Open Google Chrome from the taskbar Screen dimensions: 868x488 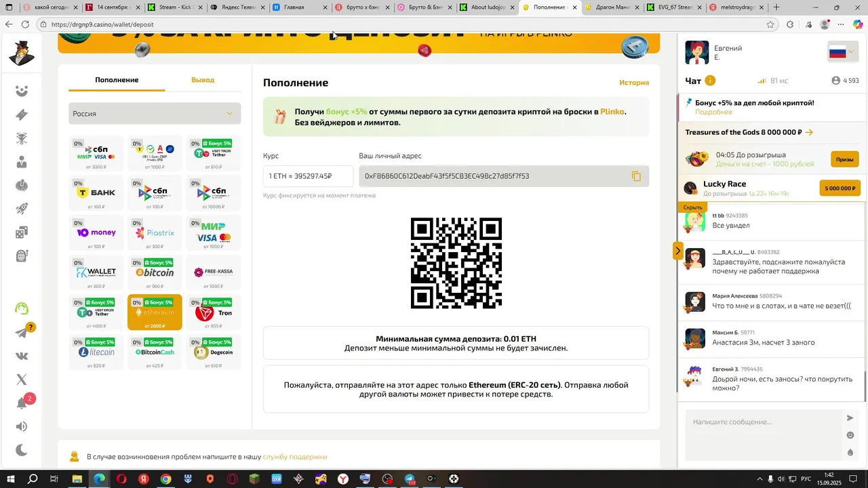point(165,479)
